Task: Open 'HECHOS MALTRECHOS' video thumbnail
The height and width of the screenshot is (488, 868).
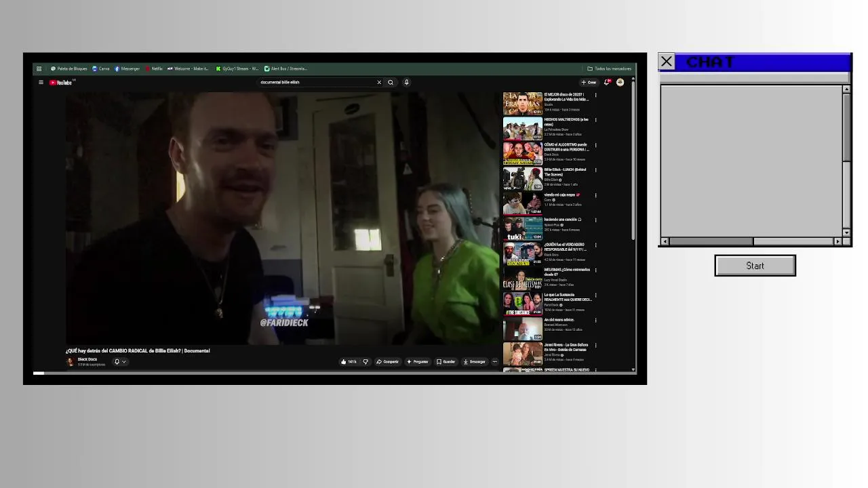Action: point(522,129)
